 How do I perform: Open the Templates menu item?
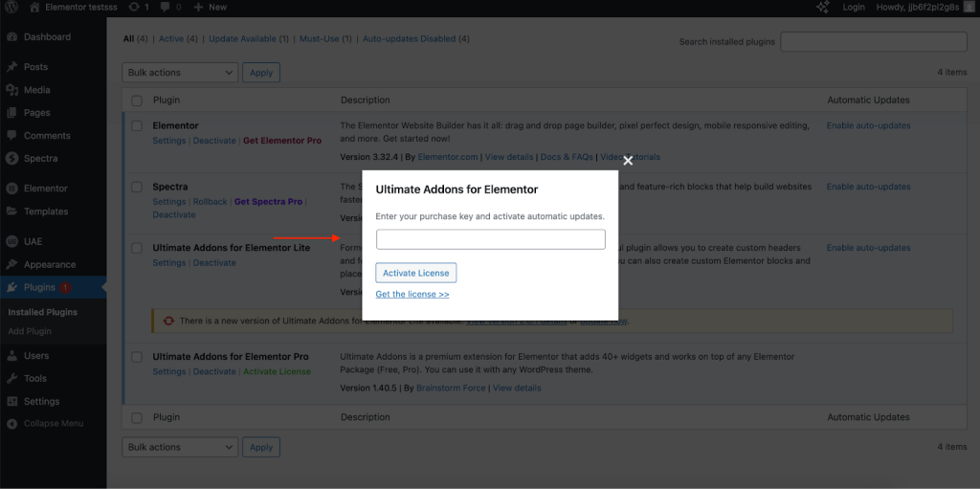point(46,211)
